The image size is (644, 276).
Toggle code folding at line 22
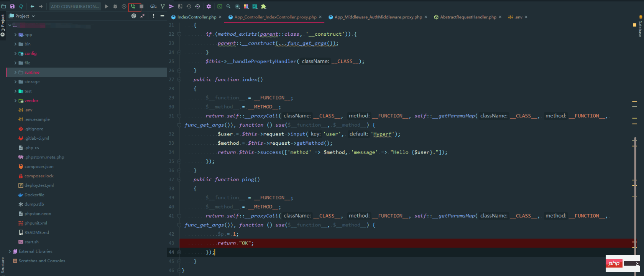(179, 34)
